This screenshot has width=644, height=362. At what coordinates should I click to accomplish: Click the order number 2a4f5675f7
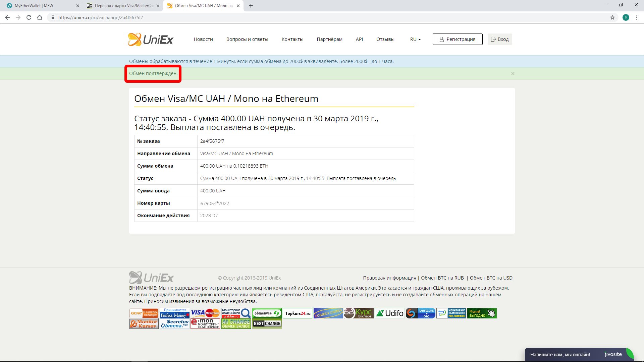tap(212, 141)
